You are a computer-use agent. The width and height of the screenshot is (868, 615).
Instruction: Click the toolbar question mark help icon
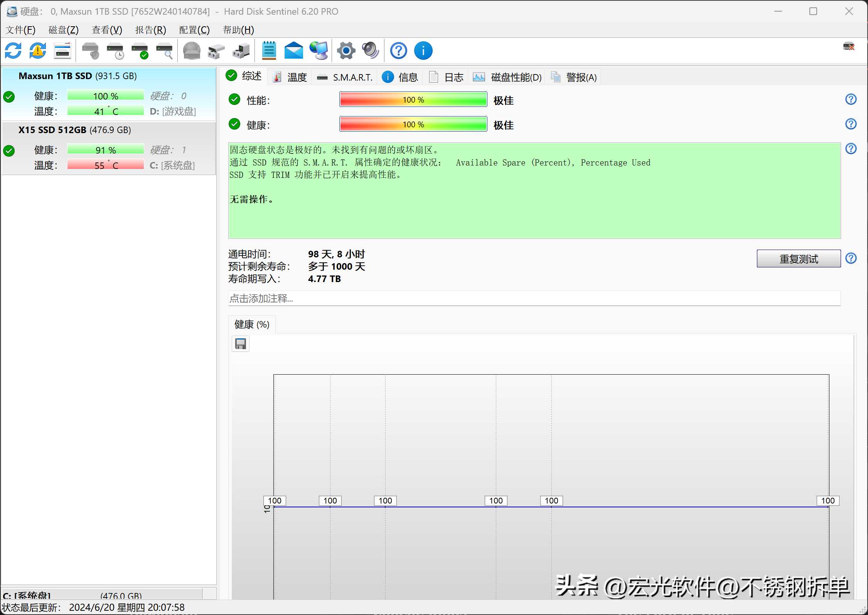pos(399,51)
